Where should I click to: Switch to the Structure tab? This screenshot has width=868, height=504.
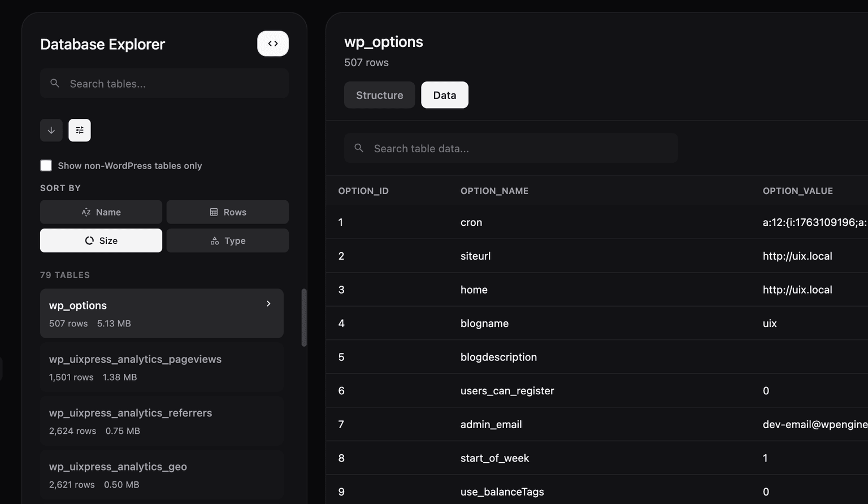[x=379, y=95]
